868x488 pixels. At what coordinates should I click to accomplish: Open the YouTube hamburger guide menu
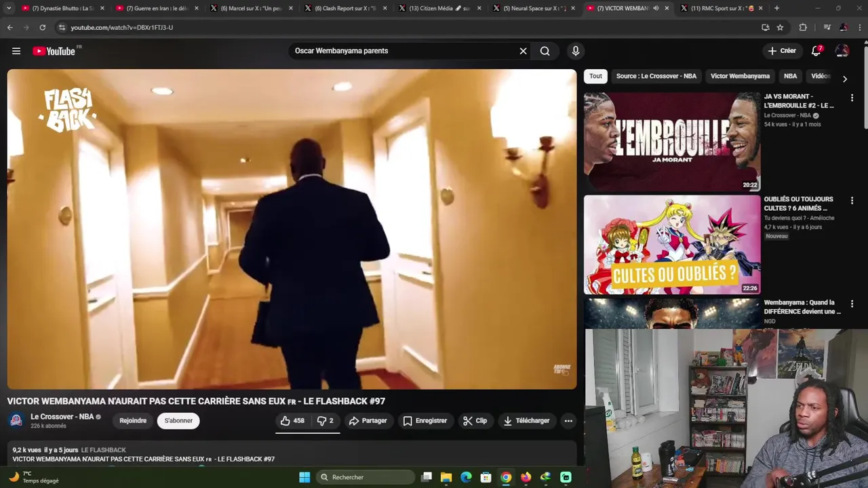tap(16, 51)
